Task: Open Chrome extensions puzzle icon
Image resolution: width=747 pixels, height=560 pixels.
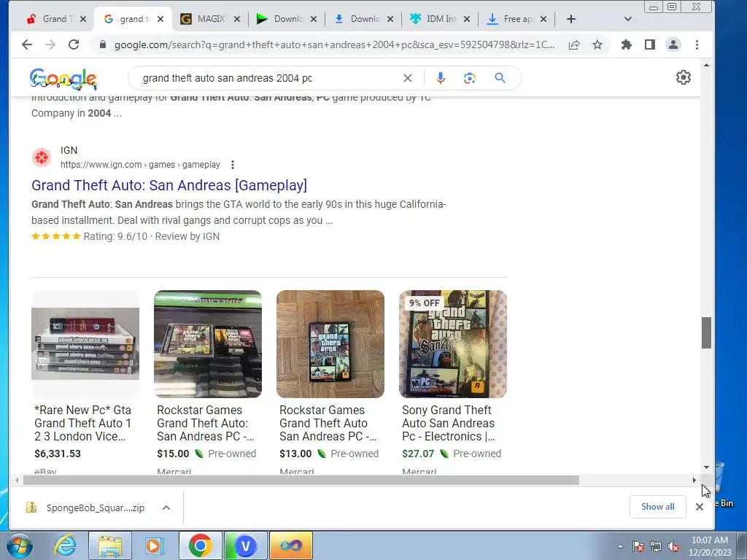Action: point(627,44)
